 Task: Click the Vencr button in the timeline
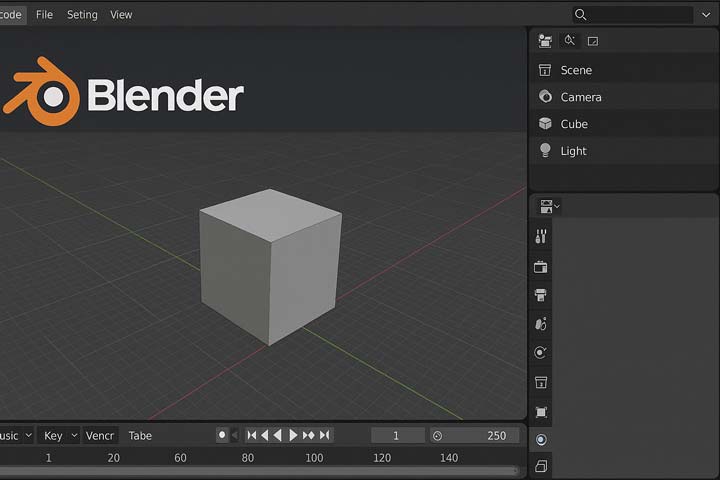(x=100, y=435)
